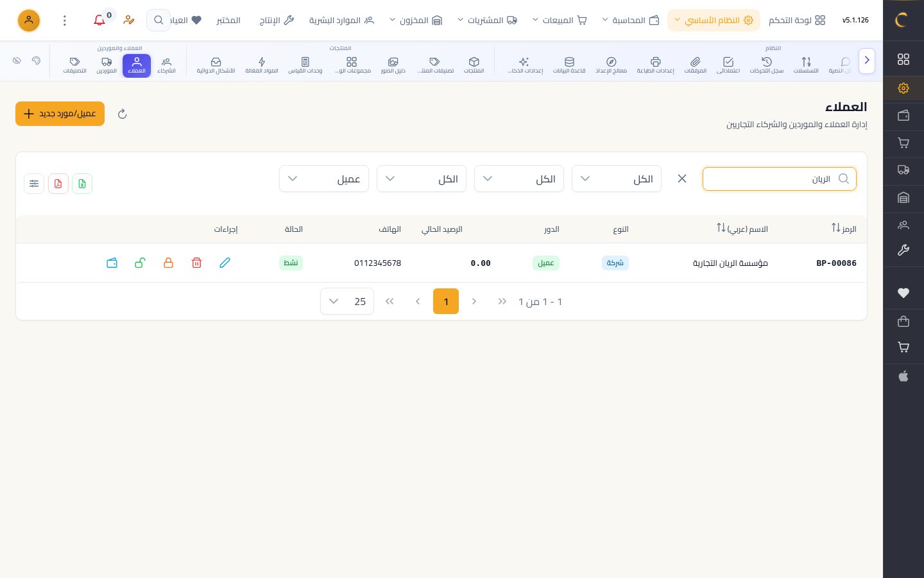Select the highlighted العملاء customers toolbar item
Screen dimensions: 924x578
[137, 66]
